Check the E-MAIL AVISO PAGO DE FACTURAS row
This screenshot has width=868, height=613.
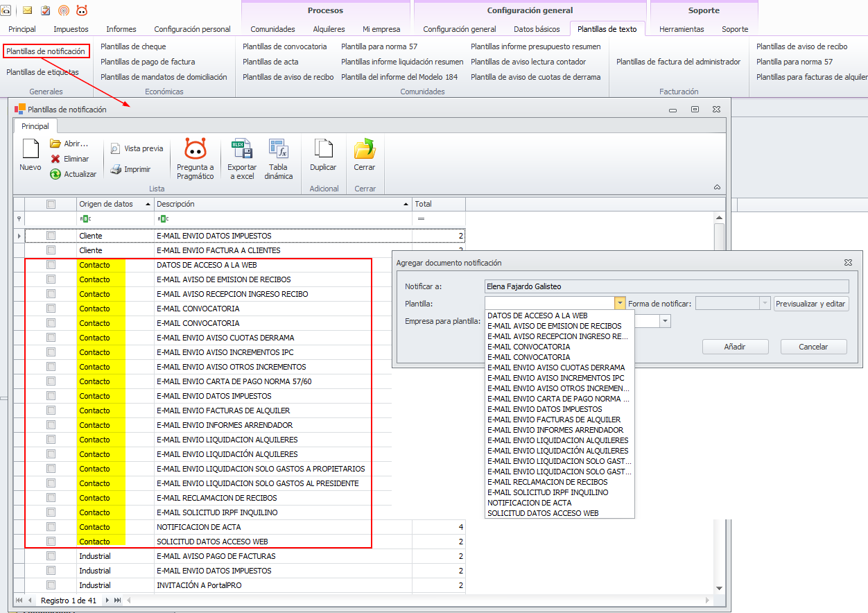pyautogui.click(x=51, y=556)
